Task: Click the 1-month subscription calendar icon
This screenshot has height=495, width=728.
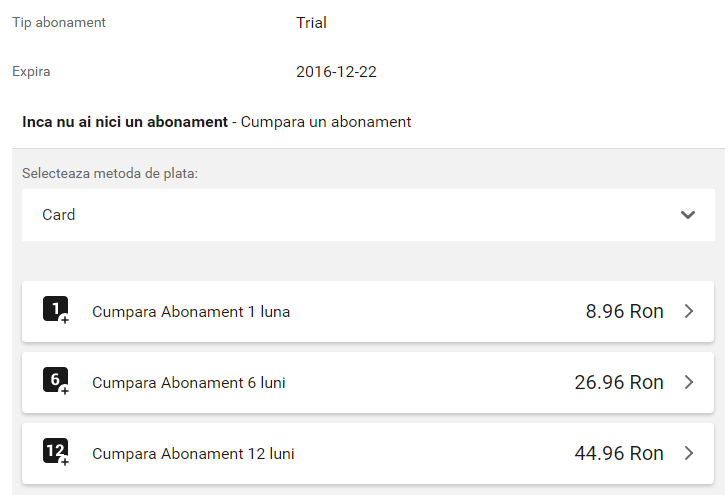Action: 56,310
